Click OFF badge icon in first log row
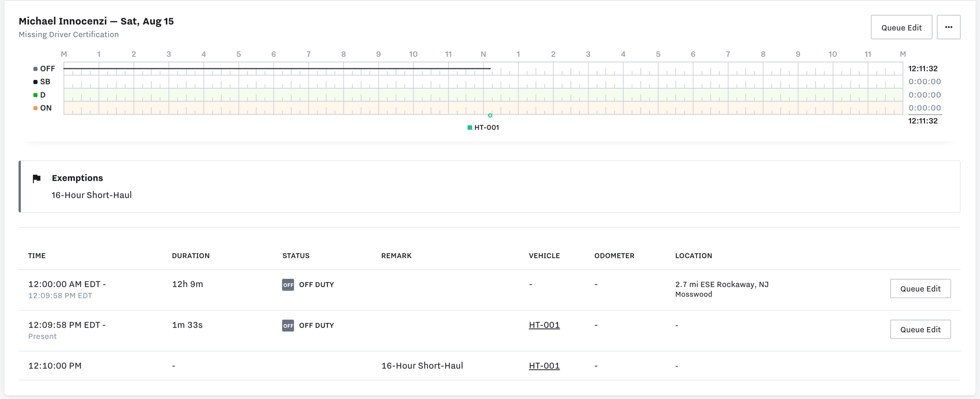This screenshot has width=980, height=399. (x=288, y=285)
